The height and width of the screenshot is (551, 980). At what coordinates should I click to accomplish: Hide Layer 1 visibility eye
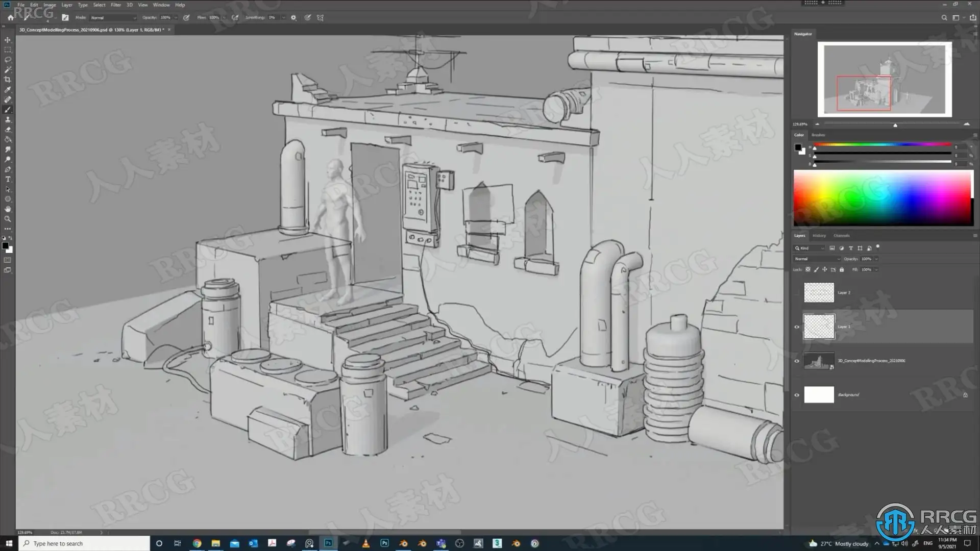tap(797, 327)
